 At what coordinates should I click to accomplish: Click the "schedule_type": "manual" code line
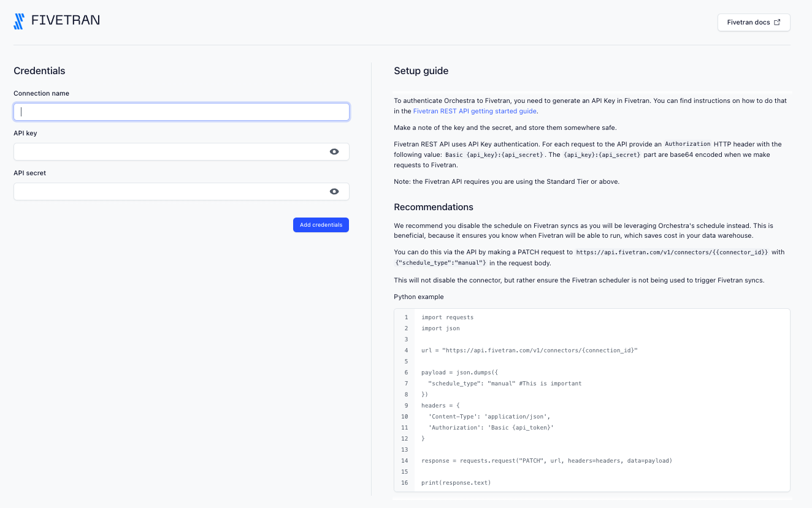click(x=505, y=384)
